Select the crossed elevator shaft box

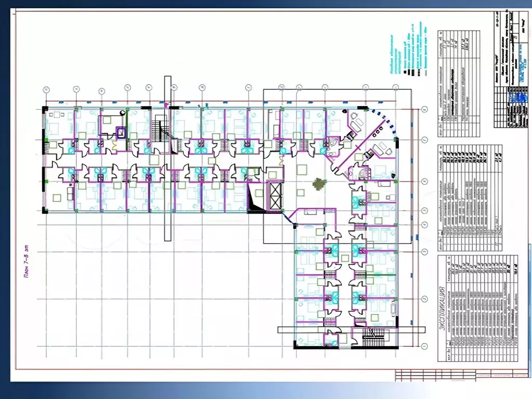click(x=275, y=196)
